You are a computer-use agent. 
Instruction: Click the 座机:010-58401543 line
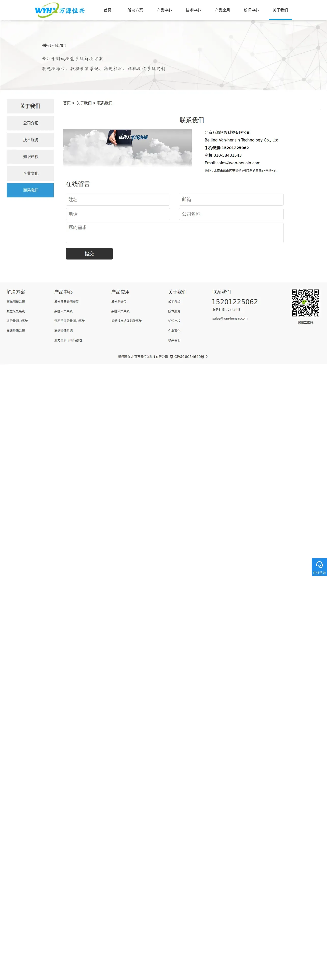223,155
